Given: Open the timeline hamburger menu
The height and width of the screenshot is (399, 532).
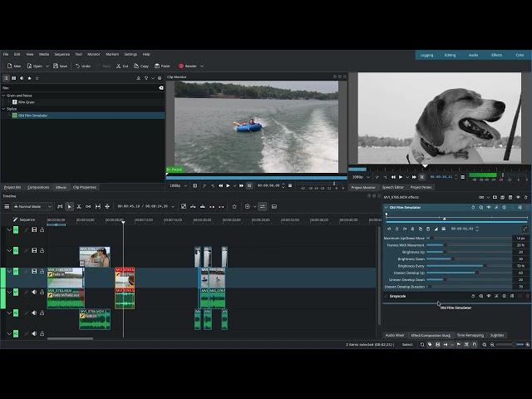Looking at the screenshot, I should click(7, 206).
